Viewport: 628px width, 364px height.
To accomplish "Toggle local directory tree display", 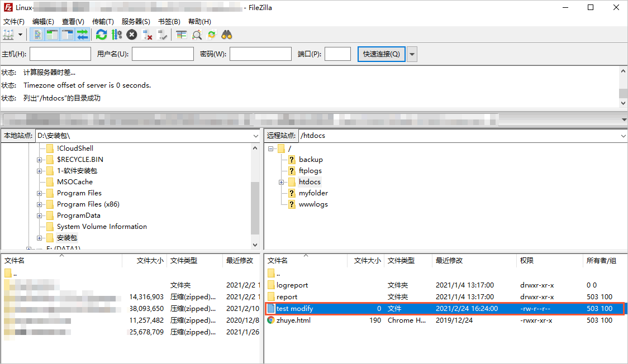I will pyautogui.click(x=52, y=35).
